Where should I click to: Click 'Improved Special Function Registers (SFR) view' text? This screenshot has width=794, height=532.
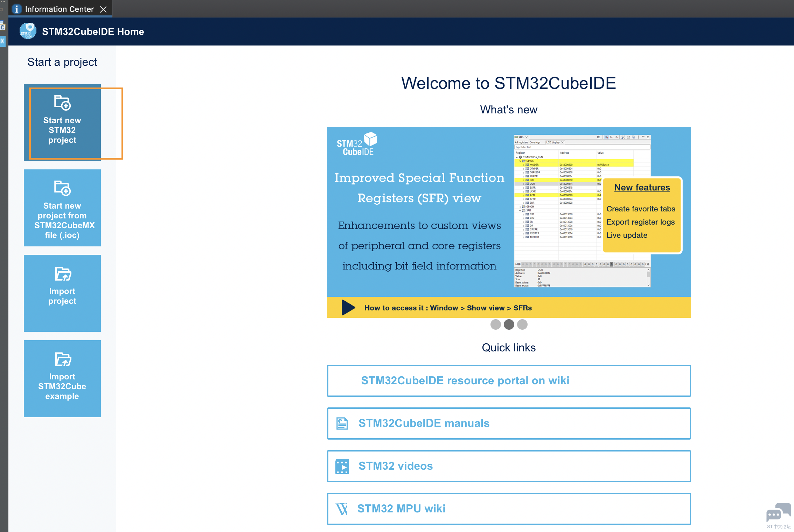419,188
